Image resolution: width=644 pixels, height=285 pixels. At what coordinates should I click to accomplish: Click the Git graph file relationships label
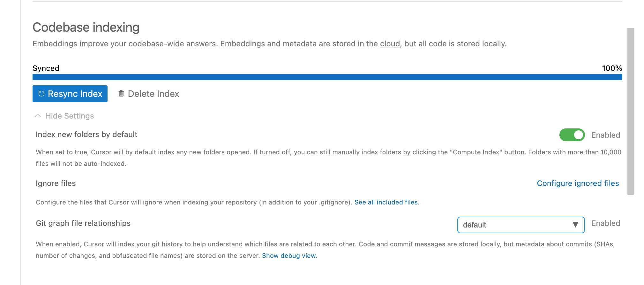pos(83,223)
